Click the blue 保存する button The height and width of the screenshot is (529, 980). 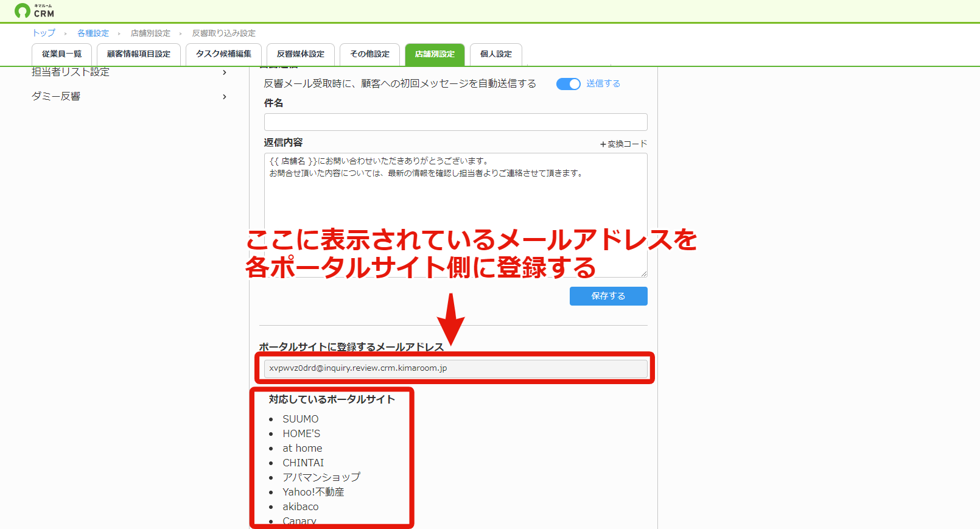[609, 296]
